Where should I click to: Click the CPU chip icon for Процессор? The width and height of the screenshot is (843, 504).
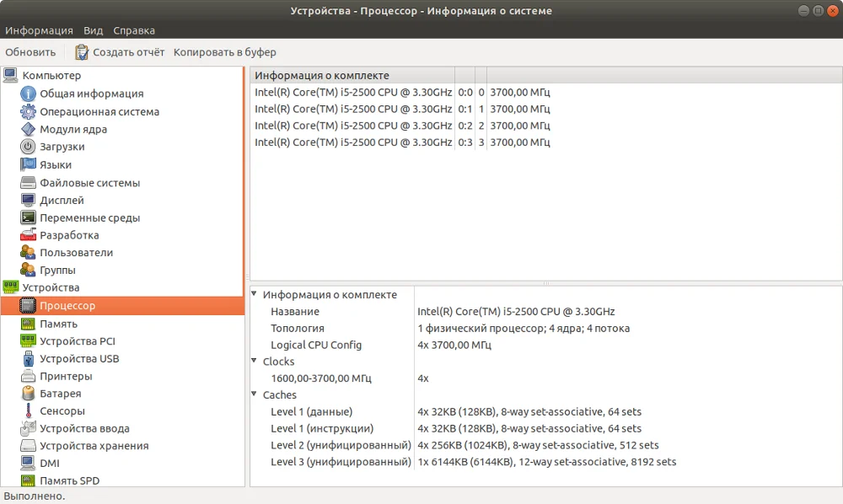point(28,305)
